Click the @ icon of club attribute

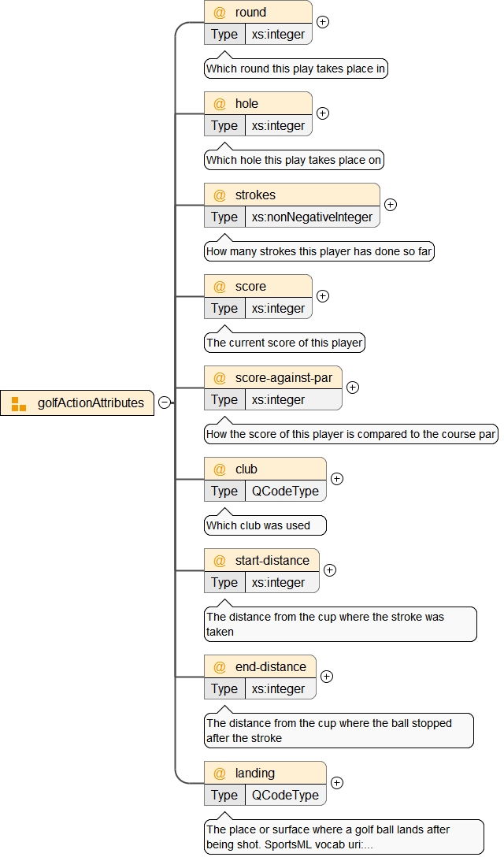[220, 469]
